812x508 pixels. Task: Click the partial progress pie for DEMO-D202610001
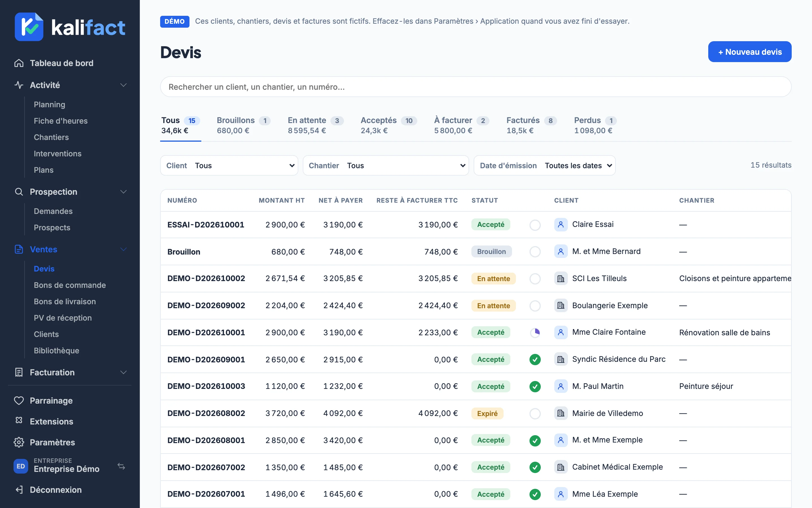point(535,333)
